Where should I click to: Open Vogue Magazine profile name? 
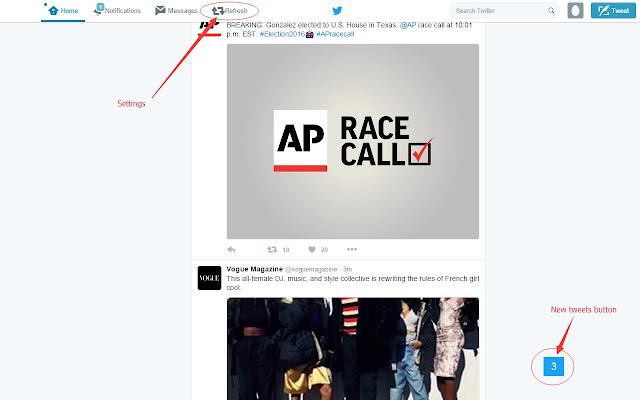click(254, 269)
